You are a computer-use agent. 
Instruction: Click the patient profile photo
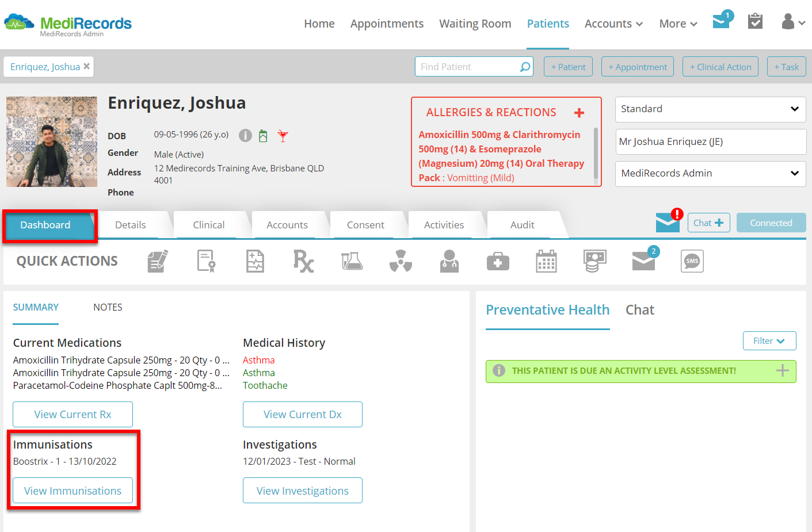(52, 141)
